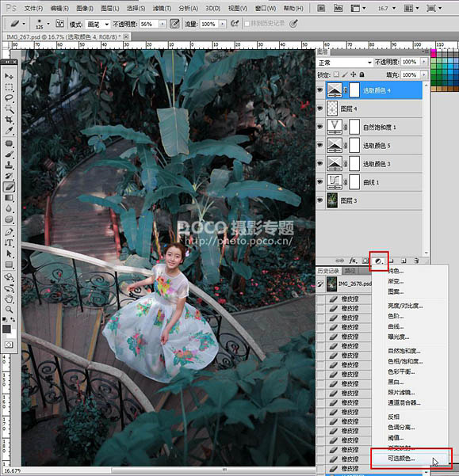This screenshot has height=476, width=459.
Task: Open the eraser tool preset dropdown
Action: point(24,24)
